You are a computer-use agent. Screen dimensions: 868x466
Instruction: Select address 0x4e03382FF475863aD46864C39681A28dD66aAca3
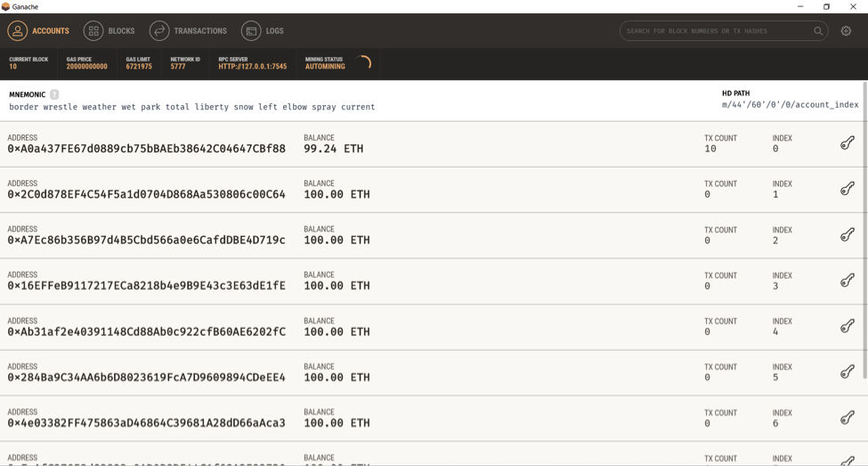click(x=146, y=423)
